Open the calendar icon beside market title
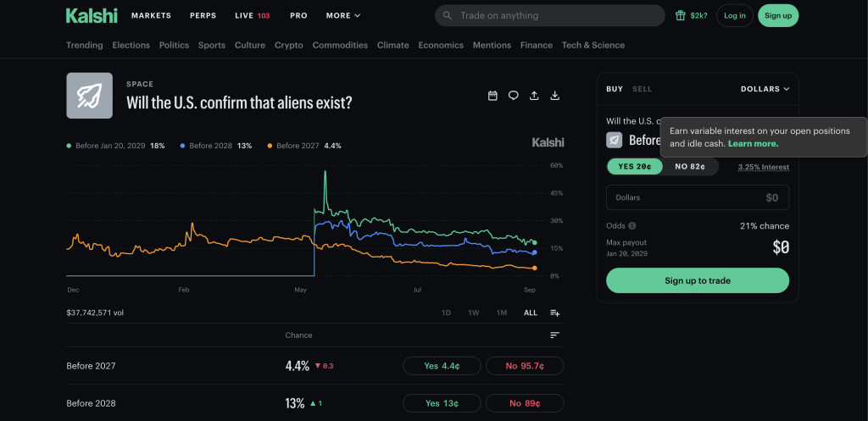 click(492, 96)
